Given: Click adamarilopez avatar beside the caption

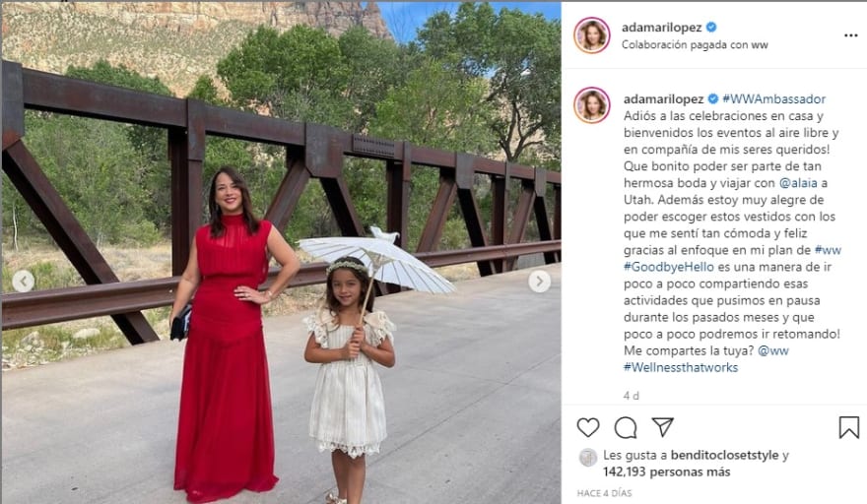Looking at the screenshot, I should pyautogui.click(x=592, y=104).
